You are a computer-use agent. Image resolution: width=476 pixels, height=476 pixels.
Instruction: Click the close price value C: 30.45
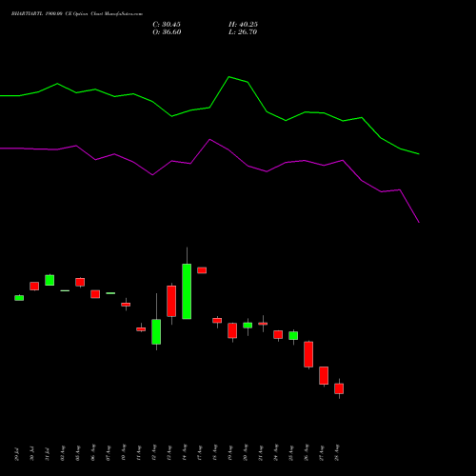[167, 25]
